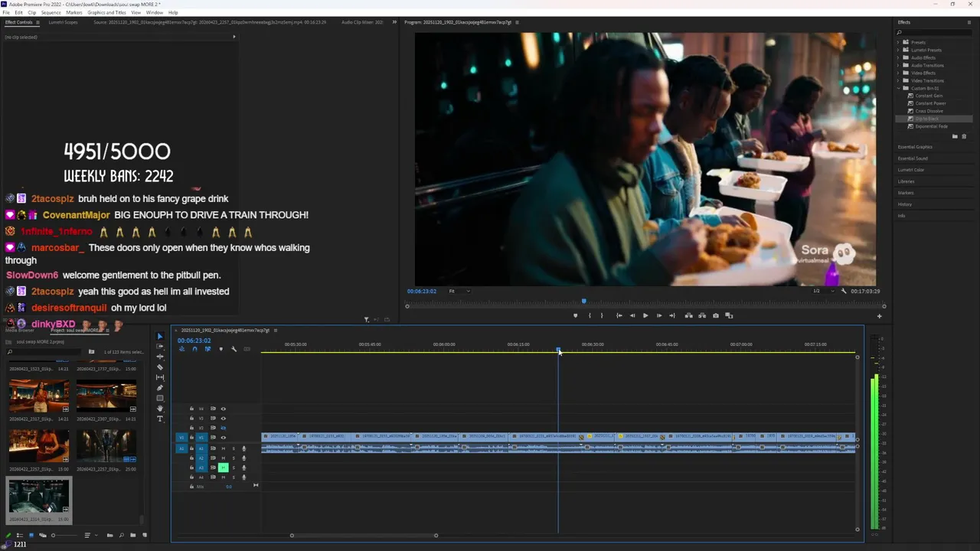Open Comparison View button
980x551 pixels.
729,315
